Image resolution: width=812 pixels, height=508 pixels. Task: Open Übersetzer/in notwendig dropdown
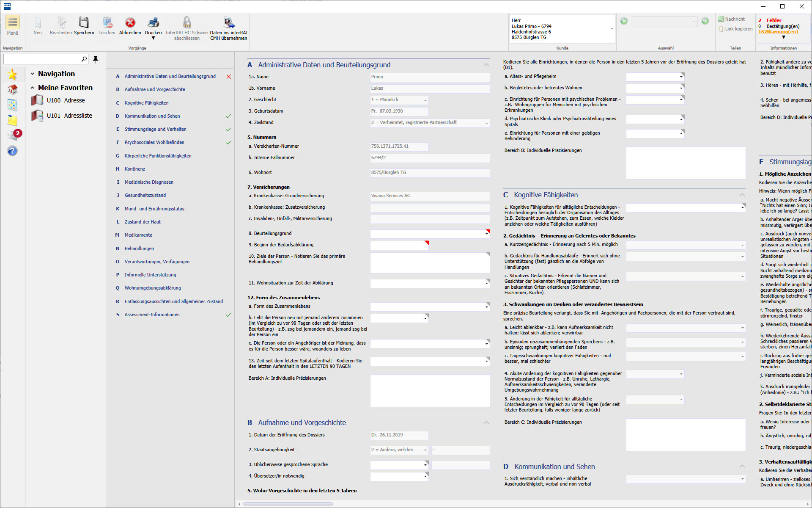(425, 476)
